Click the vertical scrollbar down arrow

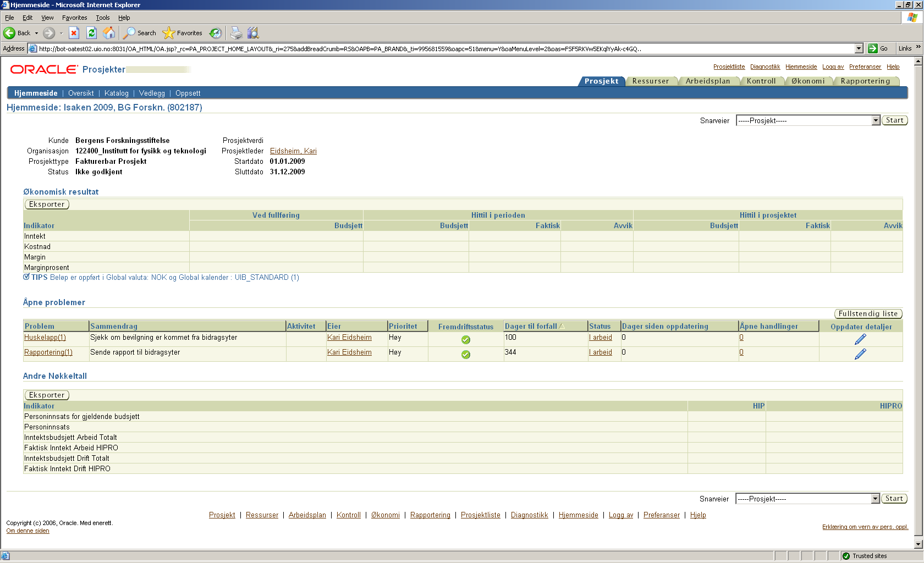(918, 544)
